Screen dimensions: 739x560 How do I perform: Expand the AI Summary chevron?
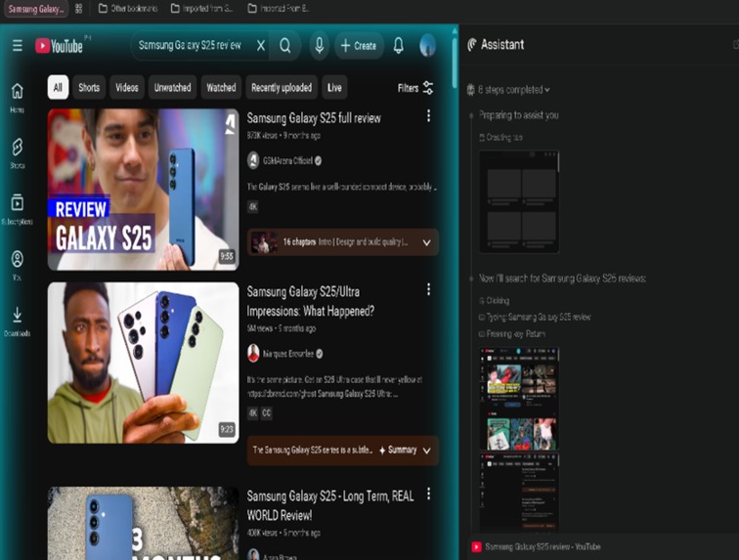coord(426,451)
